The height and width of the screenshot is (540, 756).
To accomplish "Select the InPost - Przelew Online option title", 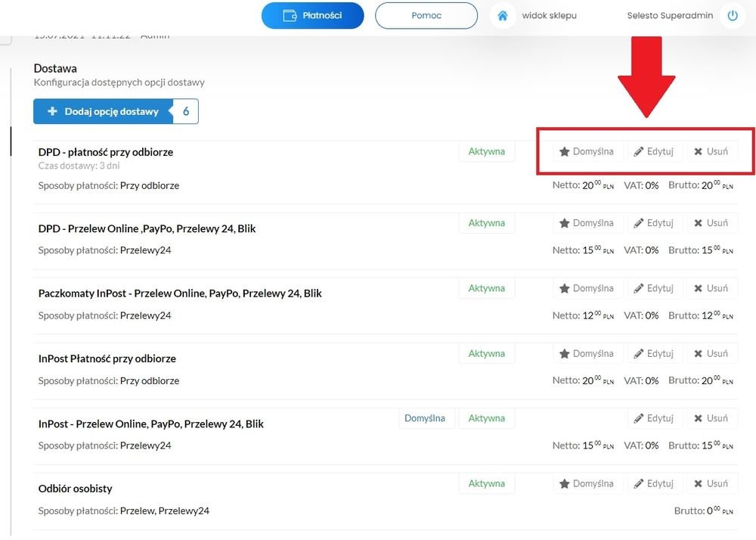I will pos(151,424).
